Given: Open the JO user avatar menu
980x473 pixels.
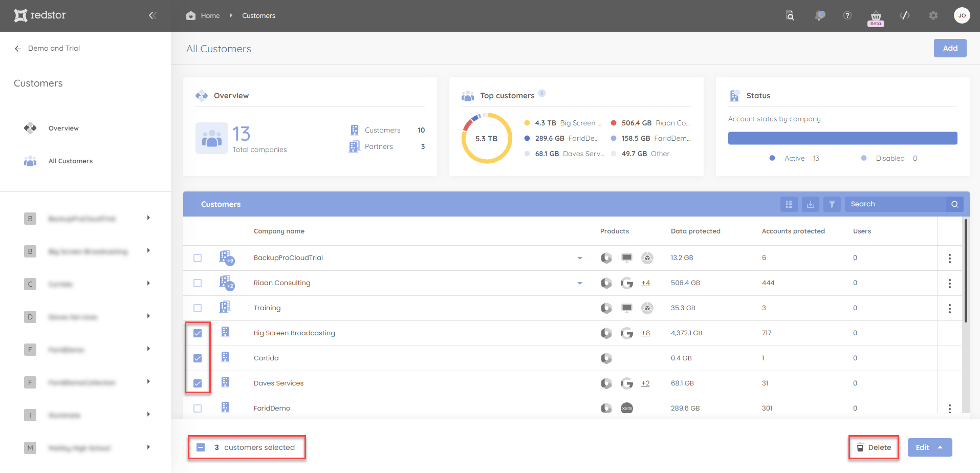Looking at the screenshot, I should 962,15.
